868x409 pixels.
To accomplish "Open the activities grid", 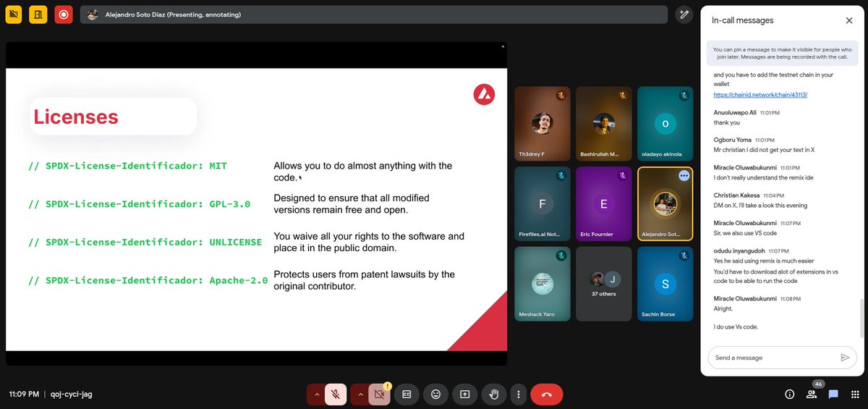I will [854, 395].
